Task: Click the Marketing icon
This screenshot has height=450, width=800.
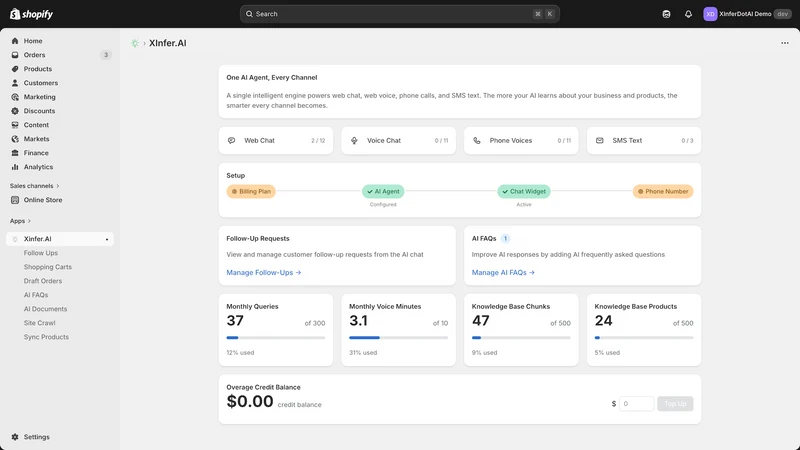Action: pyautogui.click(x=15, y=97)
